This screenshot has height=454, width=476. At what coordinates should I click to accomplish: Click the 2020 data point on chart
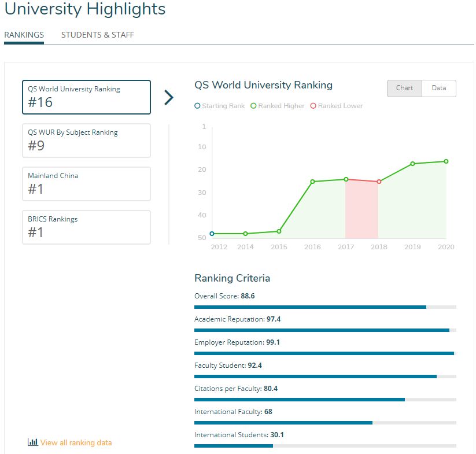tap(446, 161)
